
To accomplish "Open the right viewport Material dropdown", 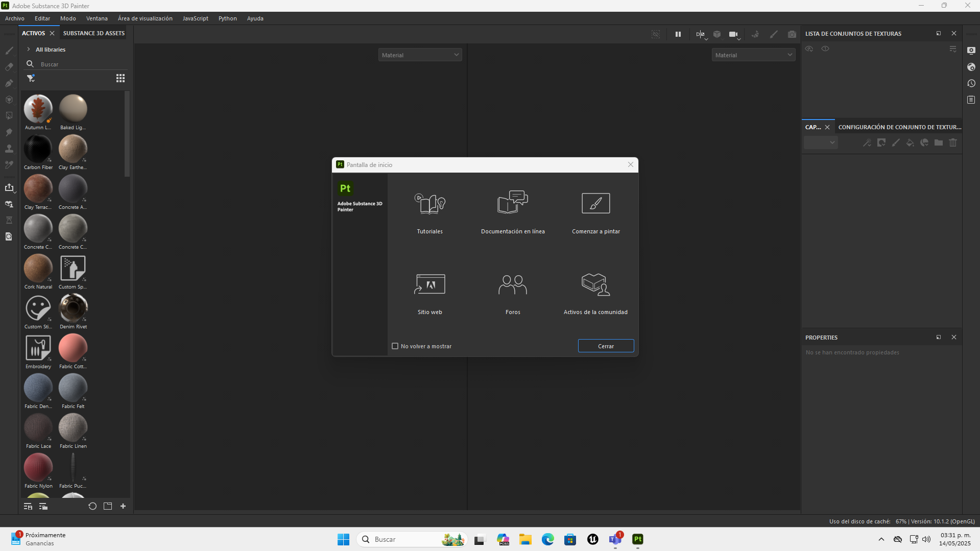I will point(753,55).
